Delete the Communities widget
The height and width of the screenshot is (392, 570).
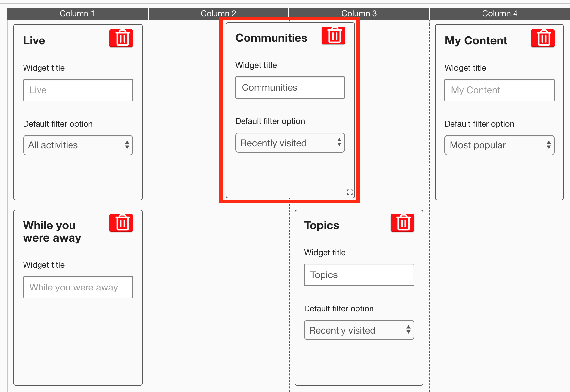tap(333, 36)
